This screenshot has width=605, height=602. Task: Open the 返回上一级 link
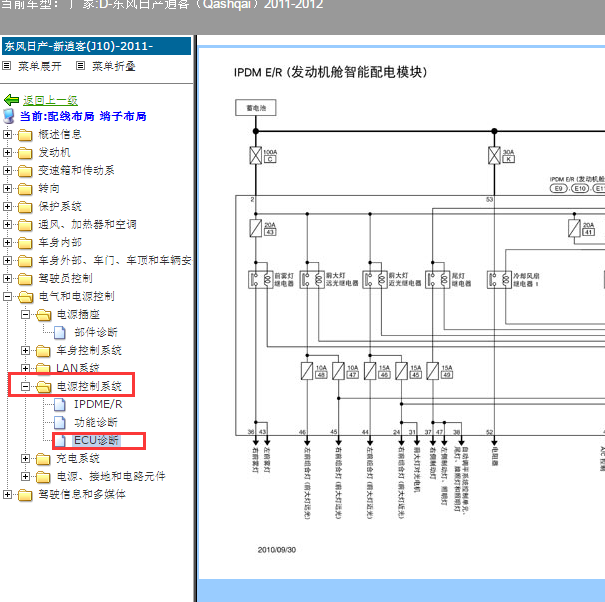click(x=50, y=100)
